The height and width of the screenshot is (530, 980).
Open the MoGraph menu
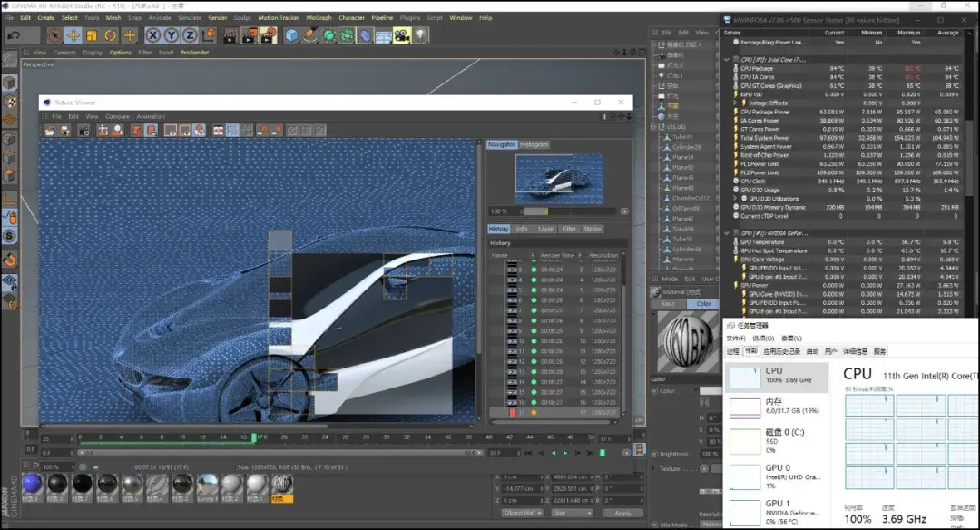click(318, 17)
